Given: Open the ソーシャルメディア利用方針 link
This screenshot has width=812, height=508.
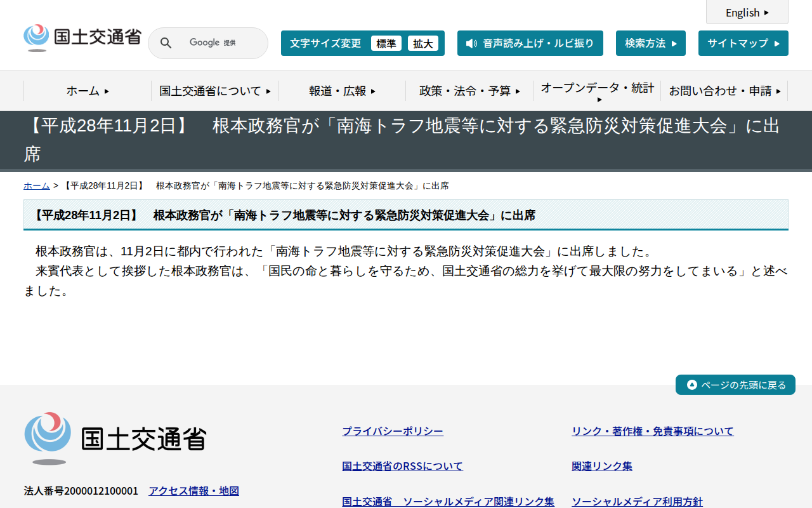Looking at the screenshot, I should (x=638, y=502).
